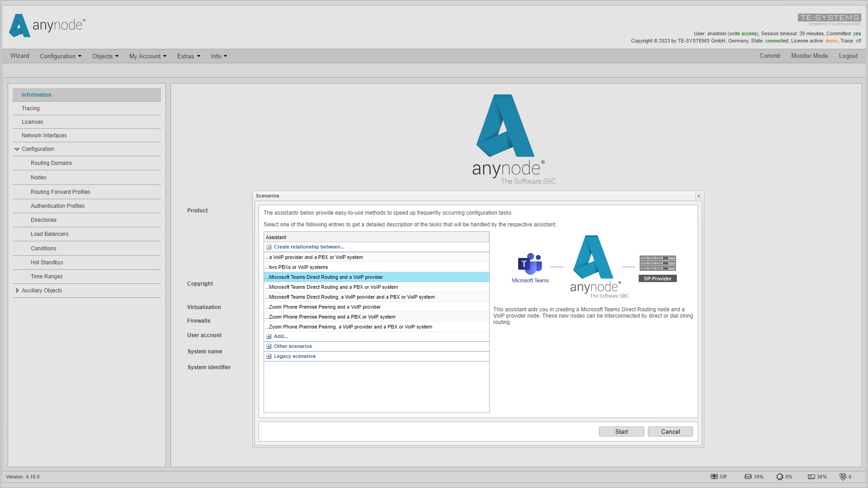
Task: Open the Objects dropdown menu
Action: point(105,56)
